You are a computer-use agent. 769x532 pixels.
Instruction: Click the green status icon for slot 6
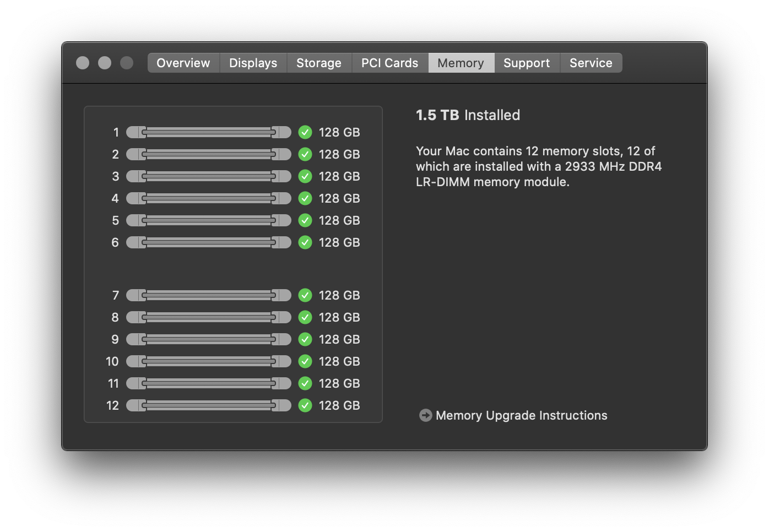pyautogui.click(x=305, y=242)
